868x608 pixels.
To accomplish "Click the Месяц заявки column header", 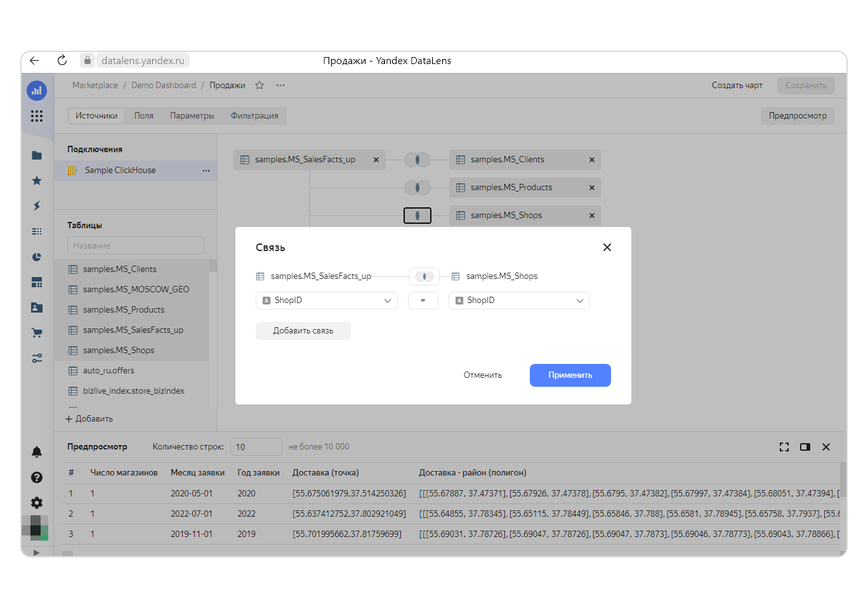I will tap(197, 473).
